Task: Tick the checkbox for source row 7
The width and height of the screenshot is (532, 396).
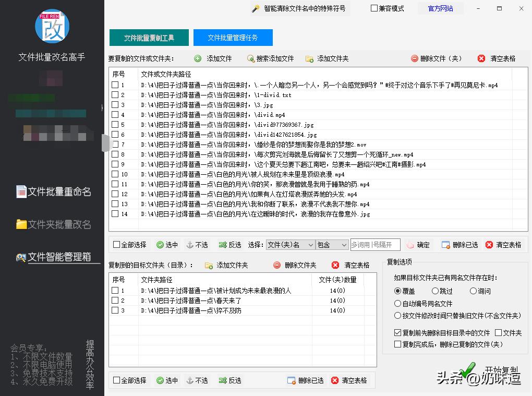Action: (115, 145)
